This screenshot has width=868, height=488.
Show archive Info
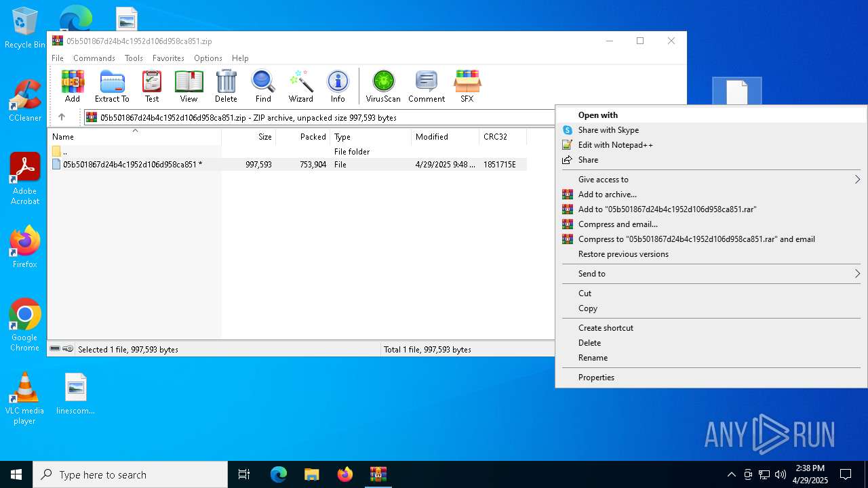[338, 86]
